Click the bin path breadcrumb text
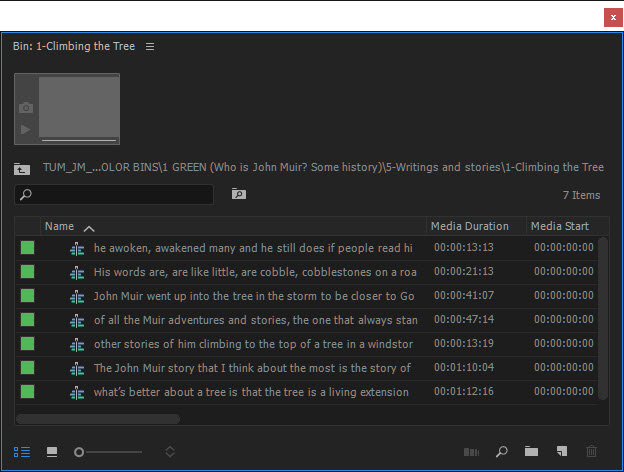This screenshot has height=472, width=624. pos(323,167)
